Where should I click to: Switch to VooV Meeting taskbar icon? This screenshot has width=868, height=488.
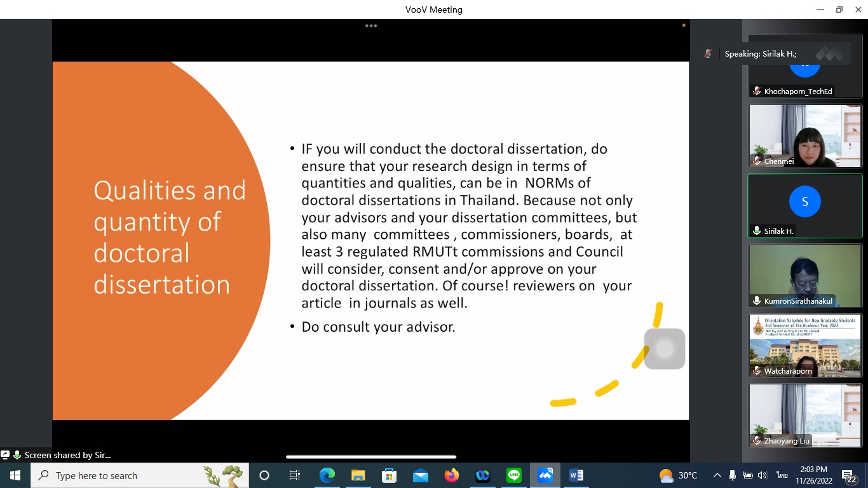click(545, 475)
